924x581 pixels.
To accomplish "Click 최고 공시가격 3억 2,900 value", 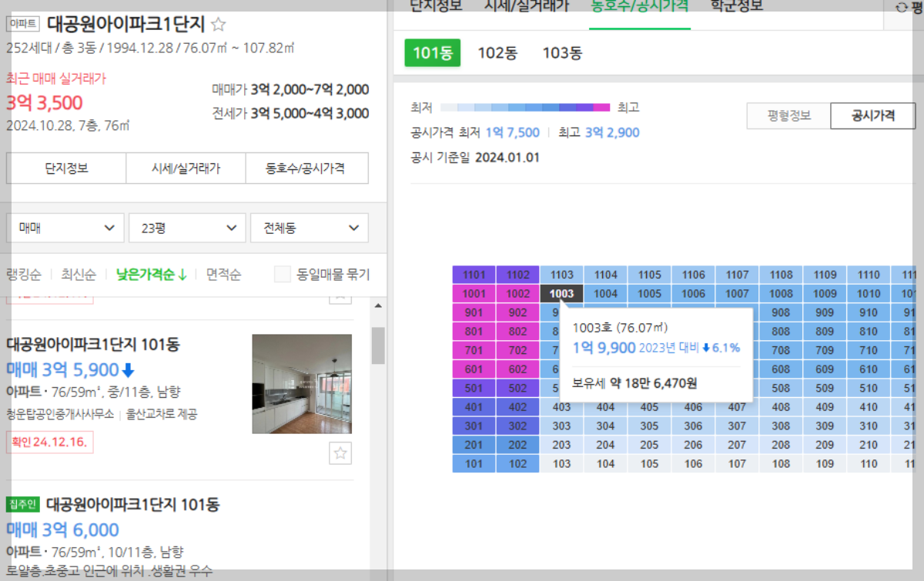I will (x=612, y=132).
